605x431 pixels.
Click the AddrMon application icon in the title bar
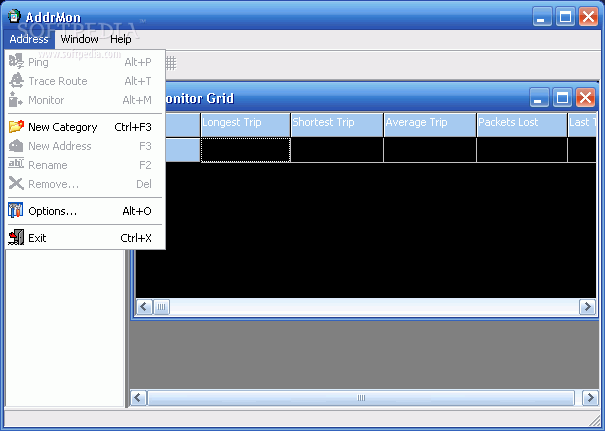[14, 16]
